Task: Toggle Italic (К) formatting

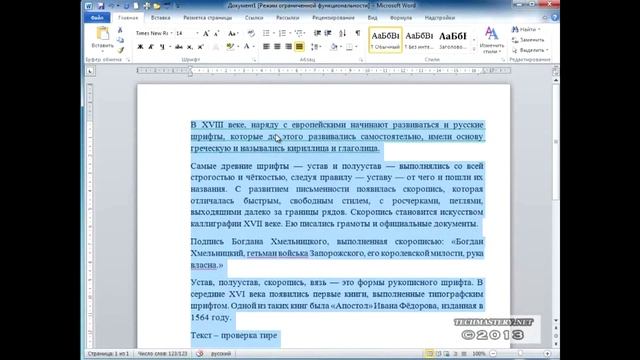Action: pos(151,47)
